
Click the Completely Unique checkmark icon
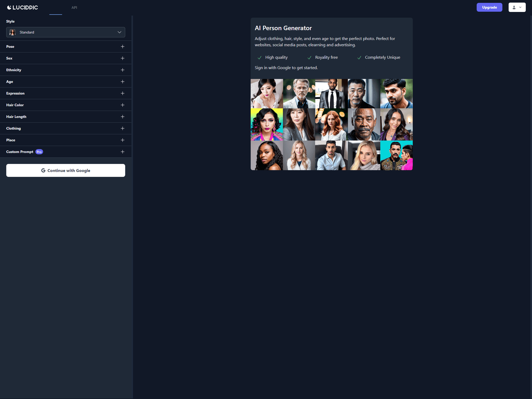(359, 58)
